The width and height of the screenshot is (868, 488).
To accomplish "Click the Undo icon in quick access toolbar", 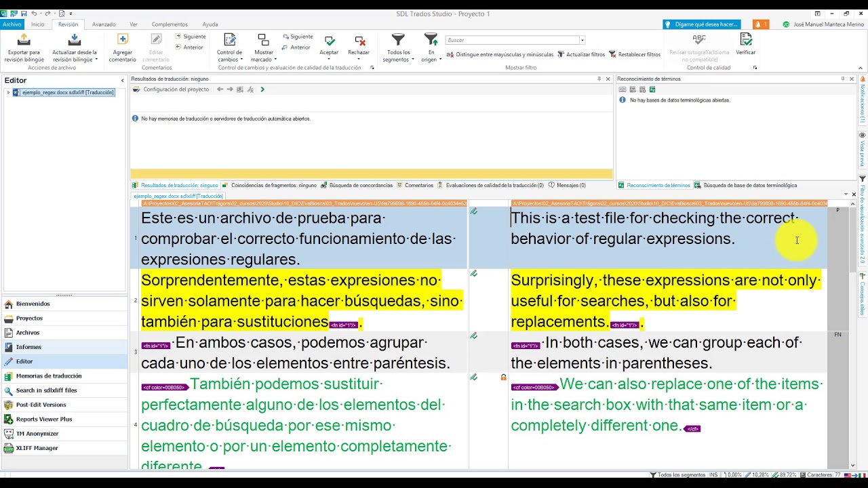I will [35, 14].
